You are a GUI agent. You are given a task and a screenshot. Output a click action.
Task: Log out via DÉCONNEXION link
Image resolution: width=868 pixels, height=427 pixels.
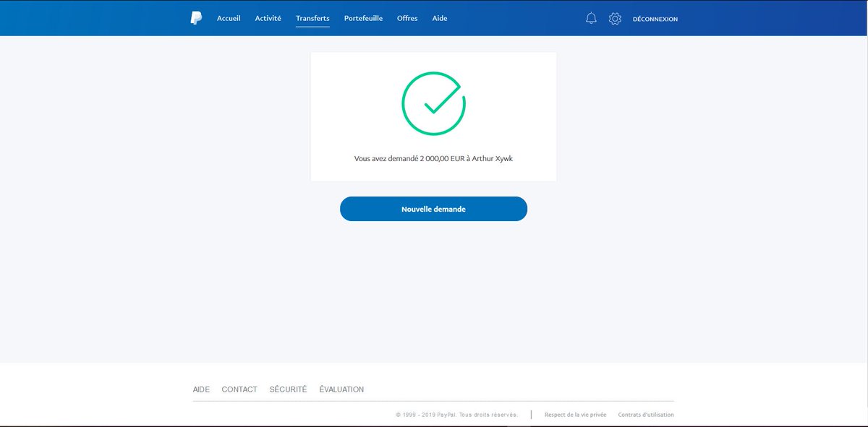655,19
